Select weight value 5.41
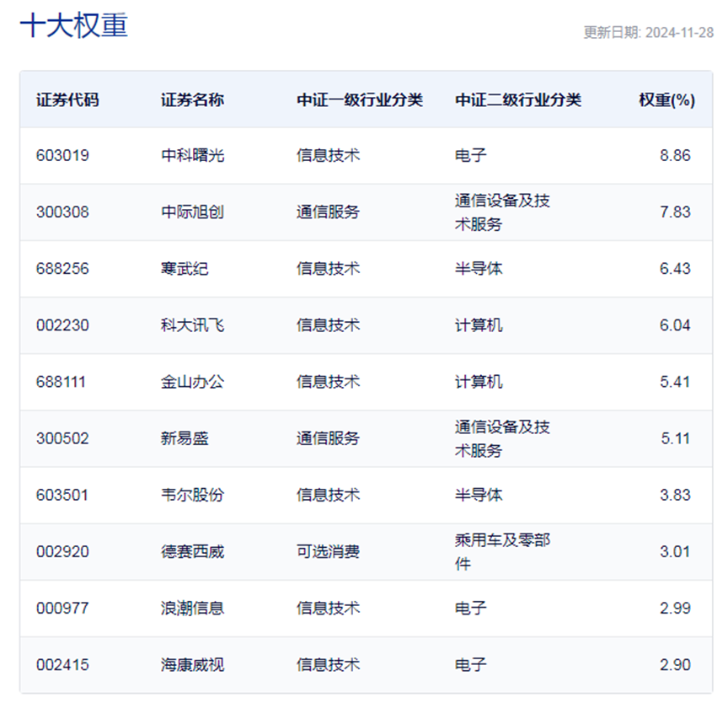The height and width of the screenshot is (703, 728). point(675,382)
